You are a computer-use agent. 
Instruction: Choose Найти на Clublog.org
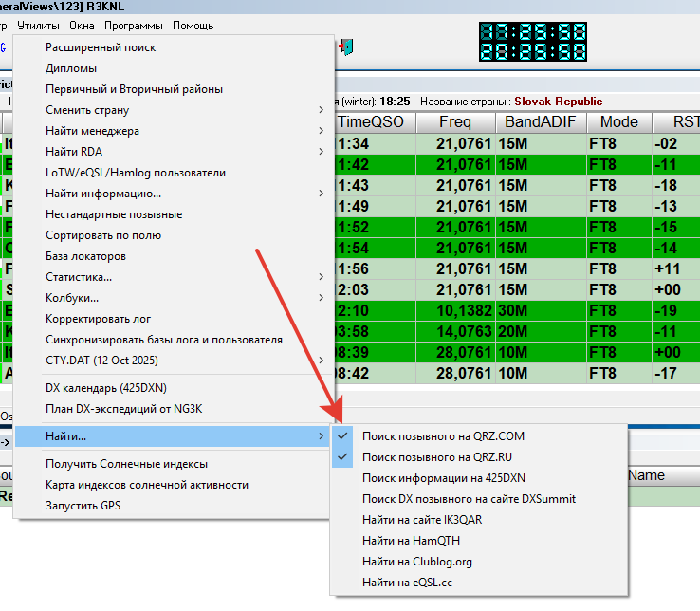[x=479, y=562]
